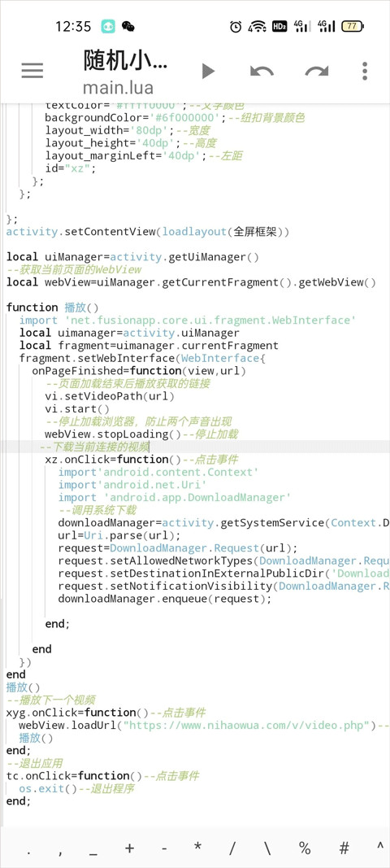This screenshot has height=868, width=390.
Task: Tap the WeChat status bar icon
Action: (128, 26)
